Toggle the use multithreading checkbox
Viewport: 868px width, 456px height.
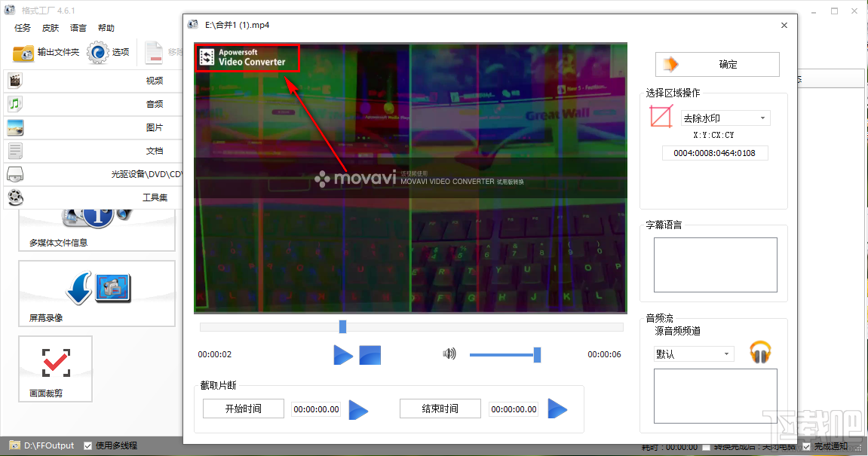coord(87,445)
